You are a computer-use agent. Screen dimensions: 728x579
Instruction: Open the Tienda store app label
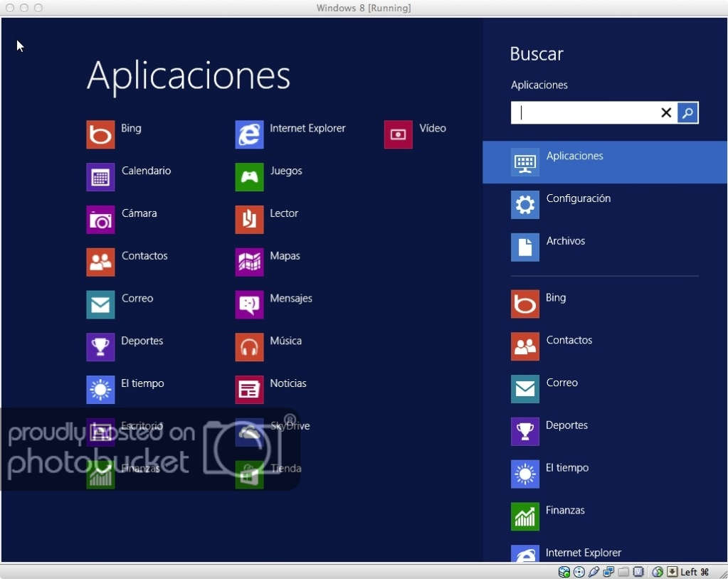[x=286, y=468]
